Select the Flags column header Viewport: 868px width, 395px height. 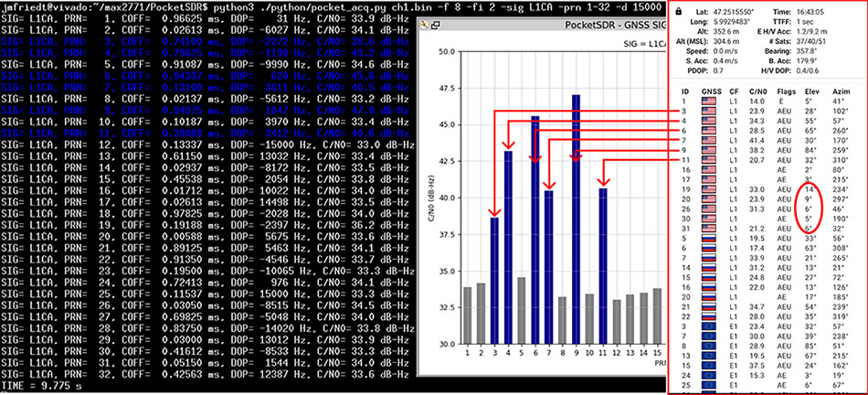pyautogui.click(x=783, y=91)
